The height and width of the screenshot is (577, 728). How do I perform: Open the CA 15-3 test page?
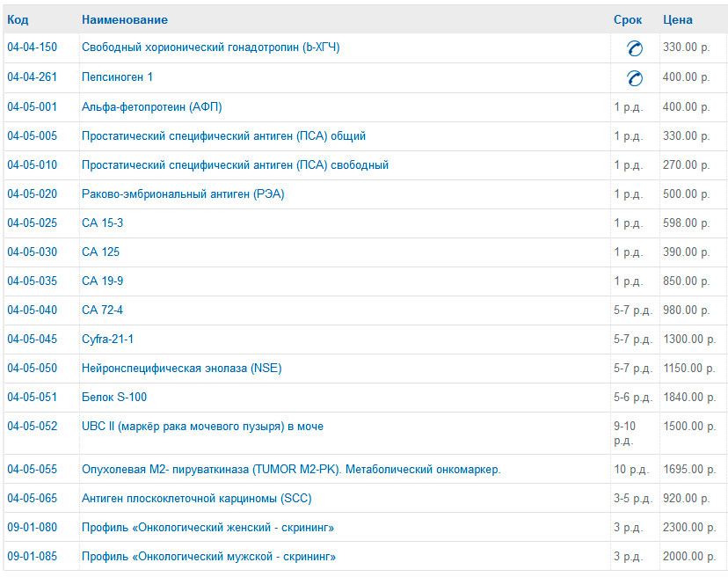pyautogui.click(x=102, y=223)
